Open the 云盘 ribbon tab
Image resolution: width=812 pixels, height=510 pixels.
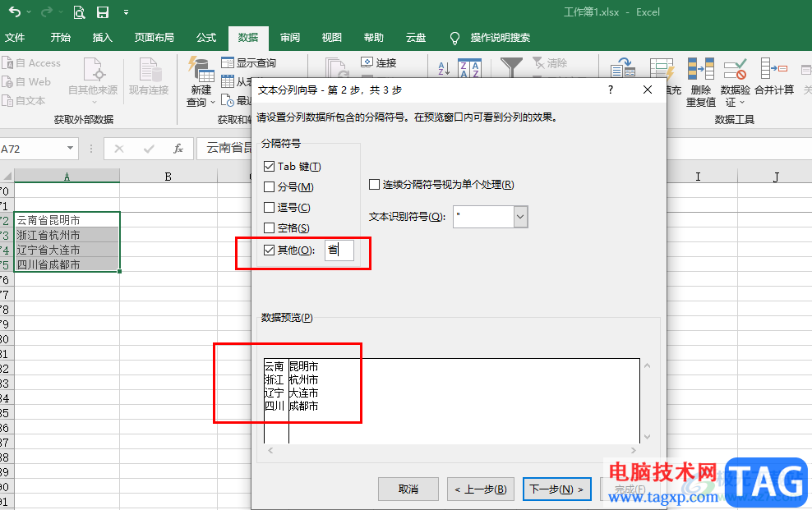415,37
